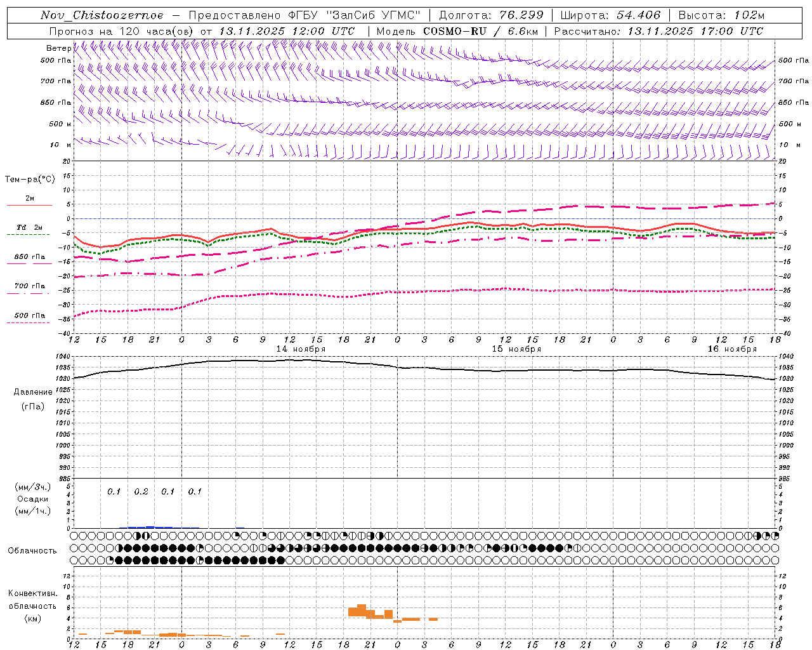Click the 'Модель COSMO-RU / 6.6км' label

tap(457, 31)
